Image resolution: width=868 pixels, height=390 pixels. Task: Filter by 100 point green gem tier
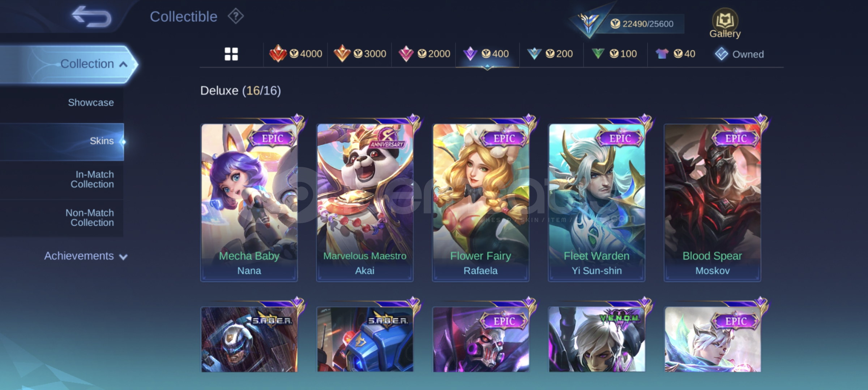click(x=614, y=54)
